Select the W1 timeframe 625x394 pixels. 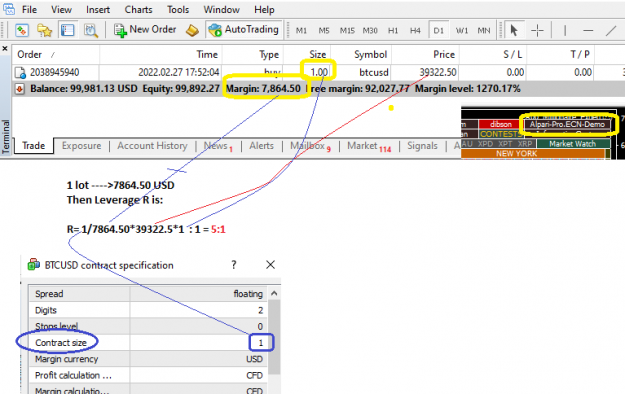462,31
